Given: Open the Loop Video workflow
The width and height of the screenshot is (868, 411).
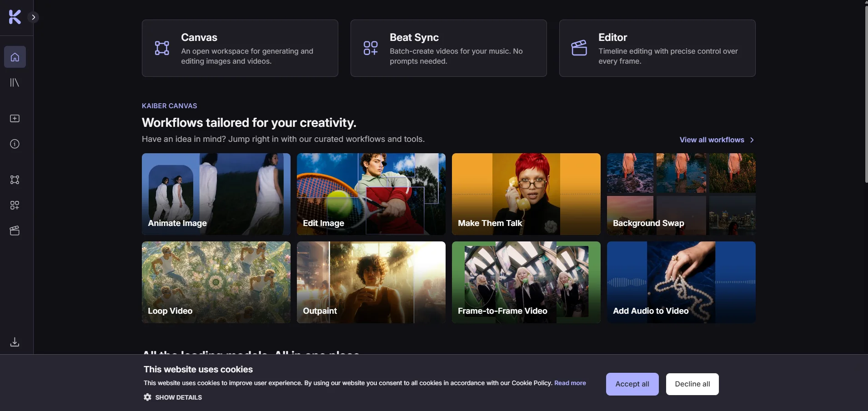Looking at the screenshot, I should coord(216,282).
